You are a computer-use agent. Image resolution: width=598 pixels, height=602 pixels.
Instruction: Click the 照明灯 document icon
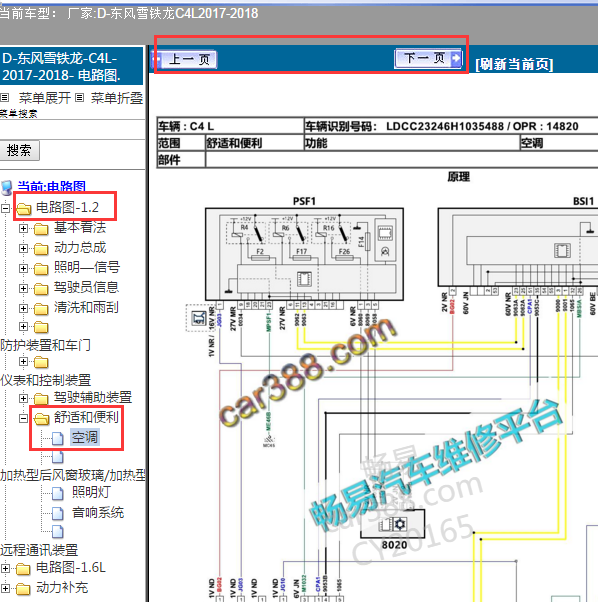[x=58, y=493]
